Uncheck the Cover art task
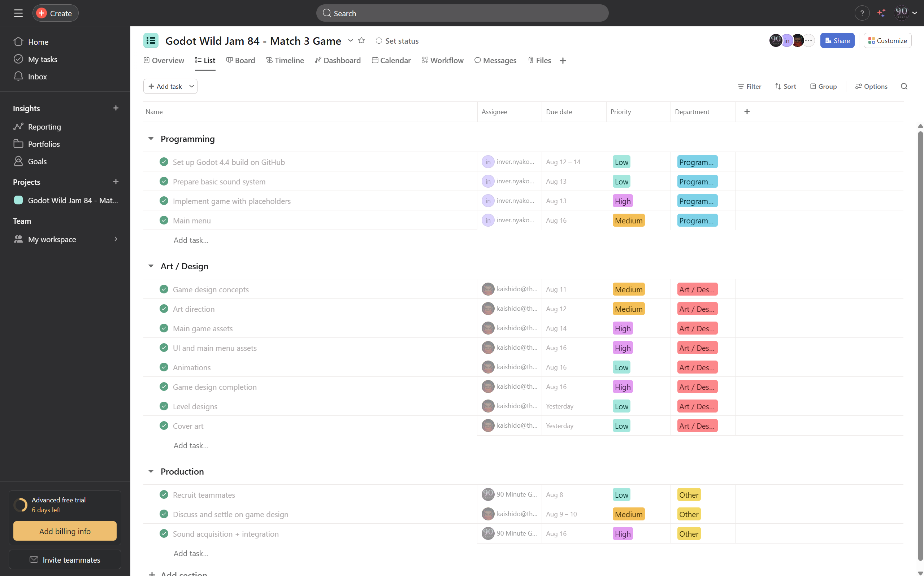 (164, 426)
